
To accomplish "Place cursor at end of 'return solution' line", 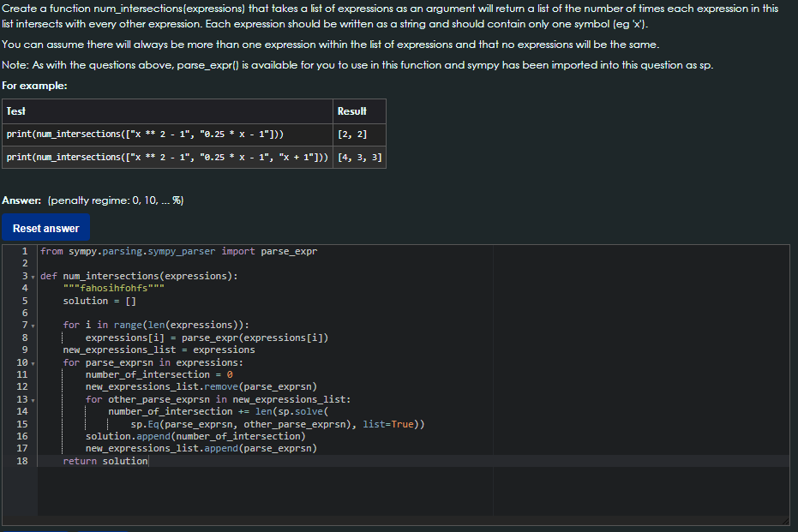I will (x=148, y=461).
